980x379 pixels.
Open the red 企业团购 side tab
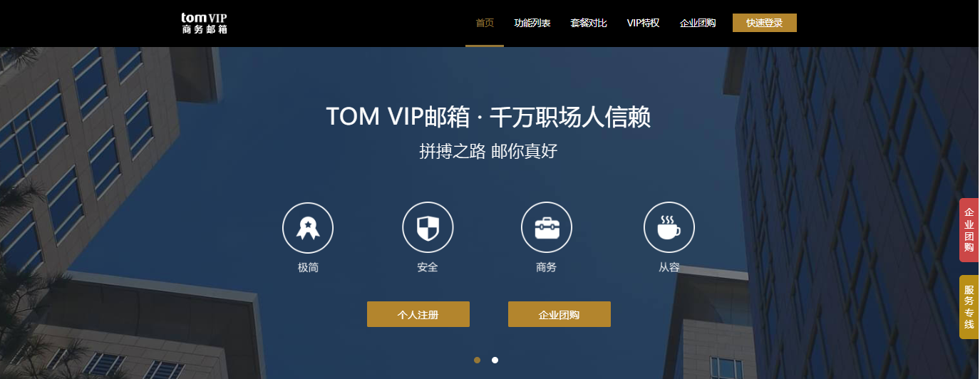click(x=969, y=230)
